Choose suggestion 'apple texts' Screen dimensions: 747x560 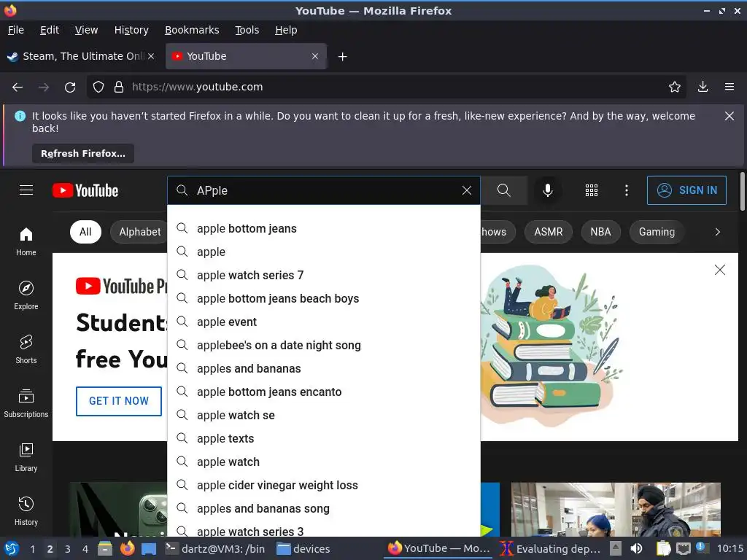324,438
